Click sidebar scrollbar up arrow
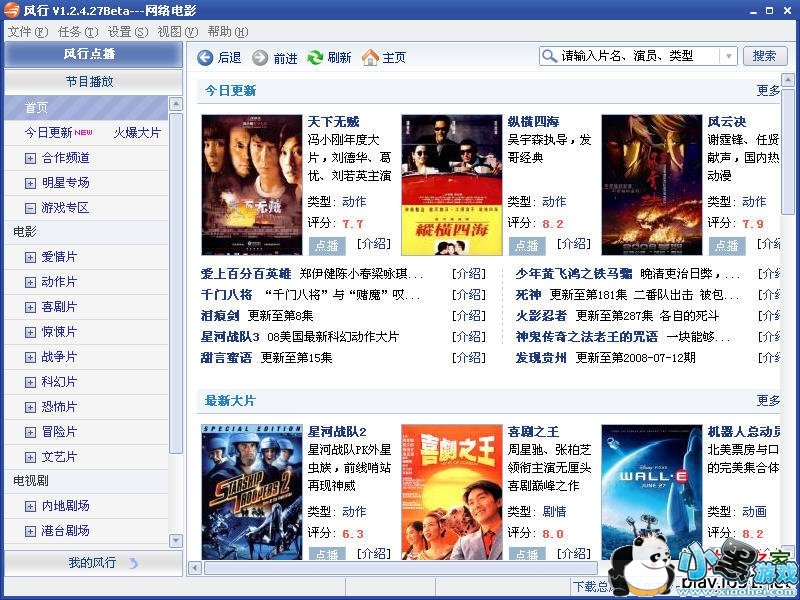This screenshot has height=600, width=800. click(x=176, y=104)
